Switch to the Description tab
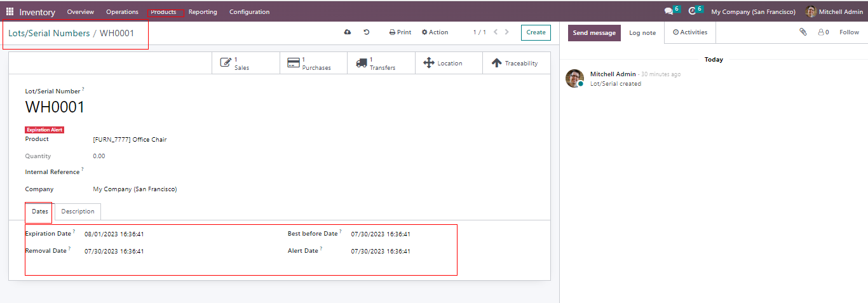This screenshot has width=868, height=303. pyautogui.click(x=78, y=212)
